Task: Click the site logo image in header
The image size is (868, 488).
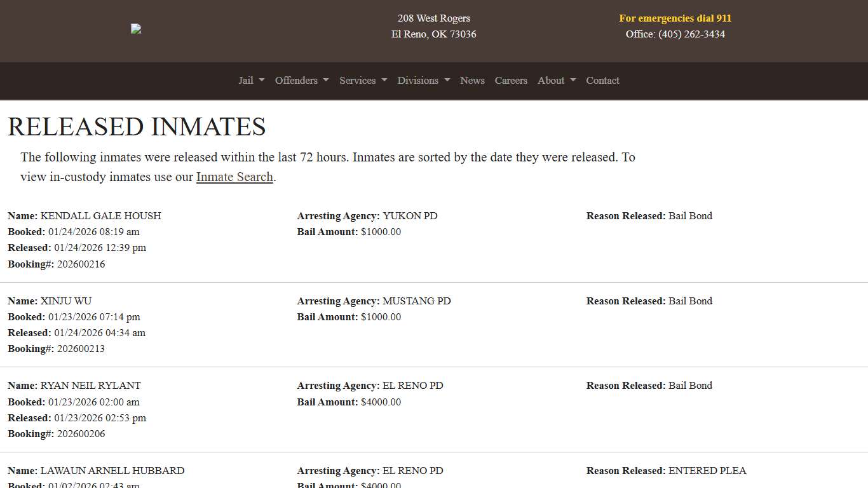Action: [136, 29]
